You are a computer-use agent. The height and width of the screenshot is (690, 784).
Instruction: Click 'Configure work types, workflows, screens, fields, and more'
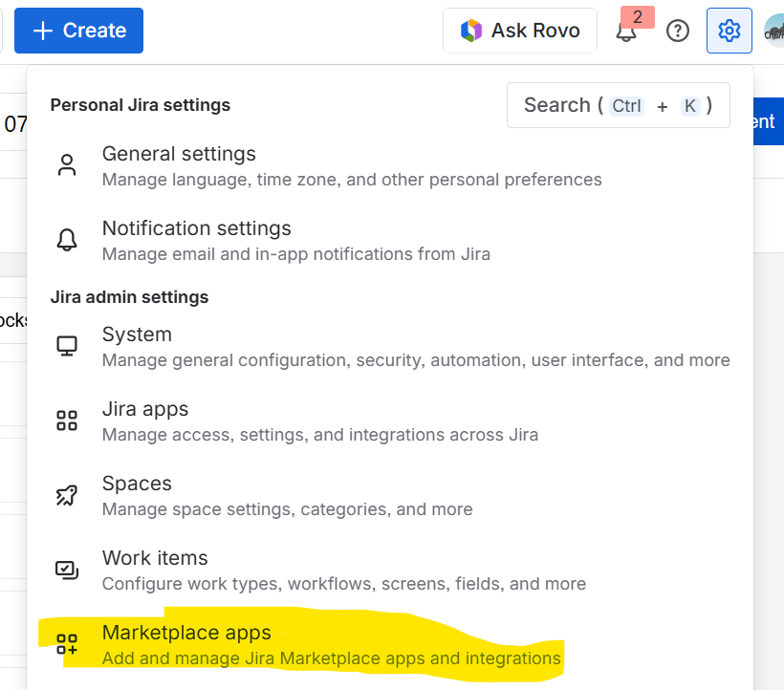click(x=344, y=584)
